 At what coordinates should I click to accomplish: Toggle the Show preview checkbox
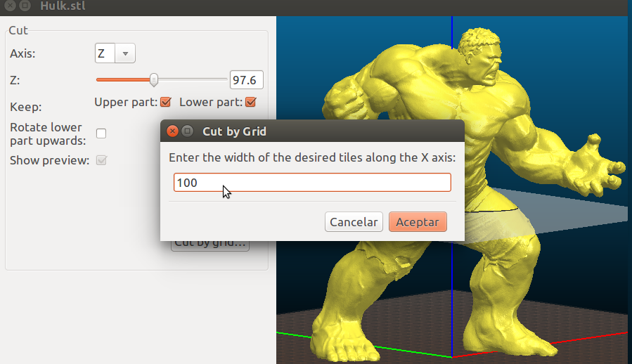click(101, 160)
